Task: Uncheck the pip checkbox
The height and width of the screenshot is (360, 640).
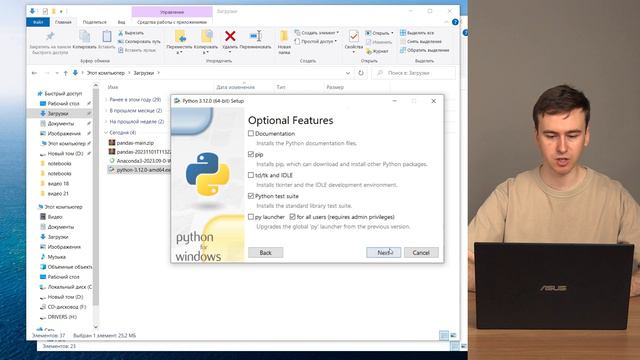Action: point(251,154)
